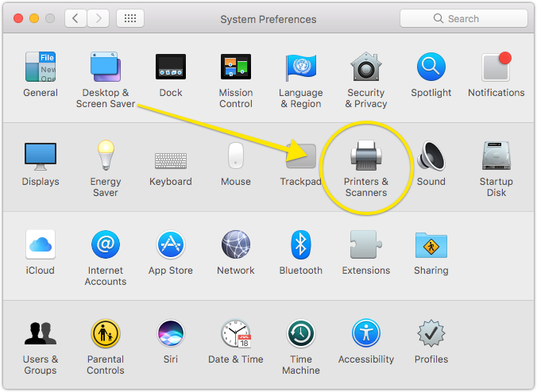Open Accessibility settings
The width and height of the screenshot is (537, 392).
(366, 334)
